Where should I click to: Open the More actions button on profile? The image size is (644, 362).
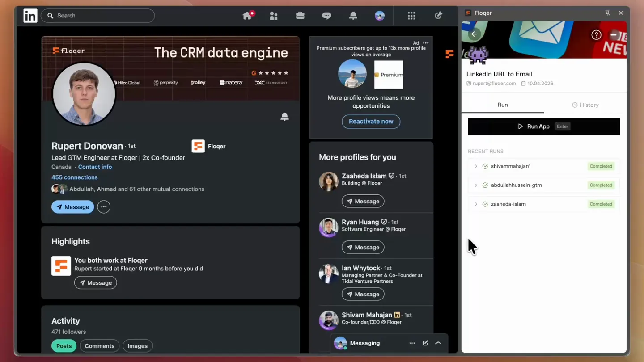click(104, 207)
